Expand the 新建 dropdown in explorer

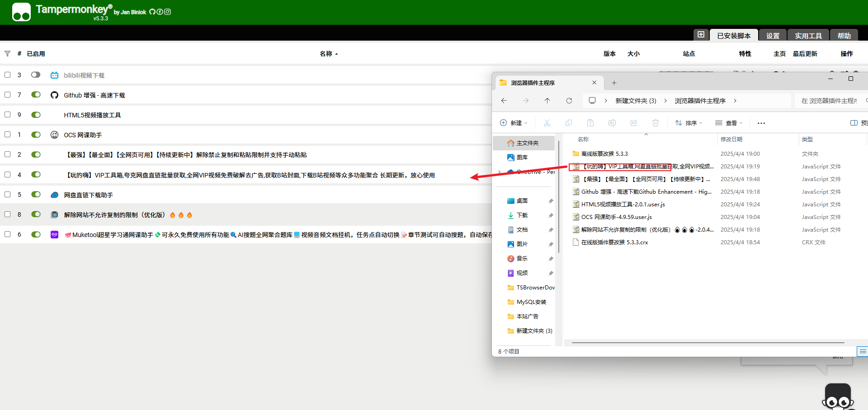tap(514, 123)
